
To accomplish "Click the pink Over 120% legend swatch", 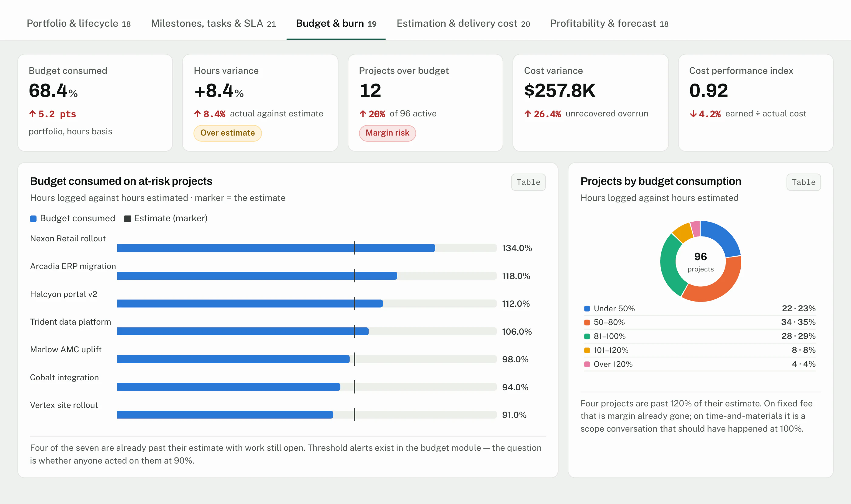I will click(587, 364).
